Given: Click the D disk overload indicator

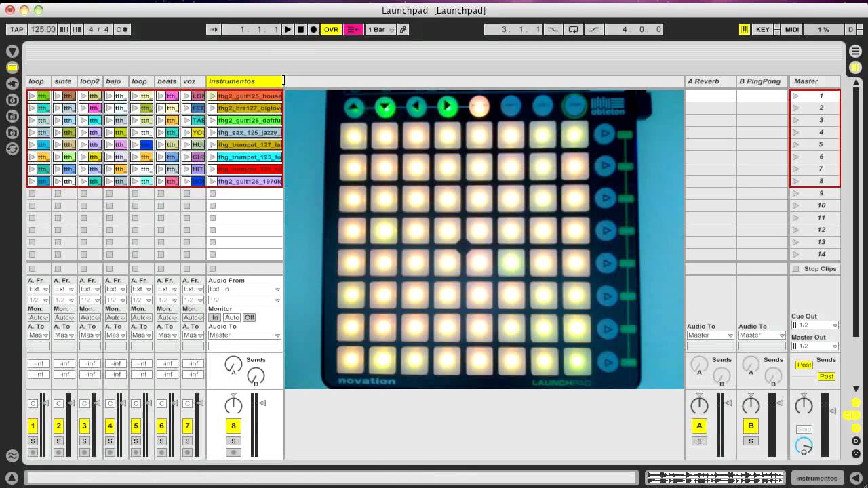Looking at the screenshot, I should point(850,29).
